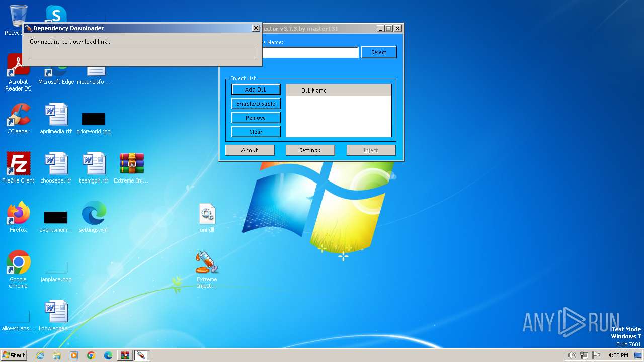
Task: Click the Add DLL button
Action: tap(256, 89)
